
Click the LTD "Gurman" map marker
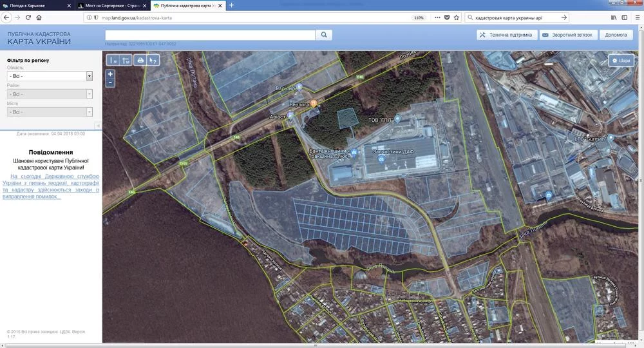pyautogui.click(x=611, y=138)
